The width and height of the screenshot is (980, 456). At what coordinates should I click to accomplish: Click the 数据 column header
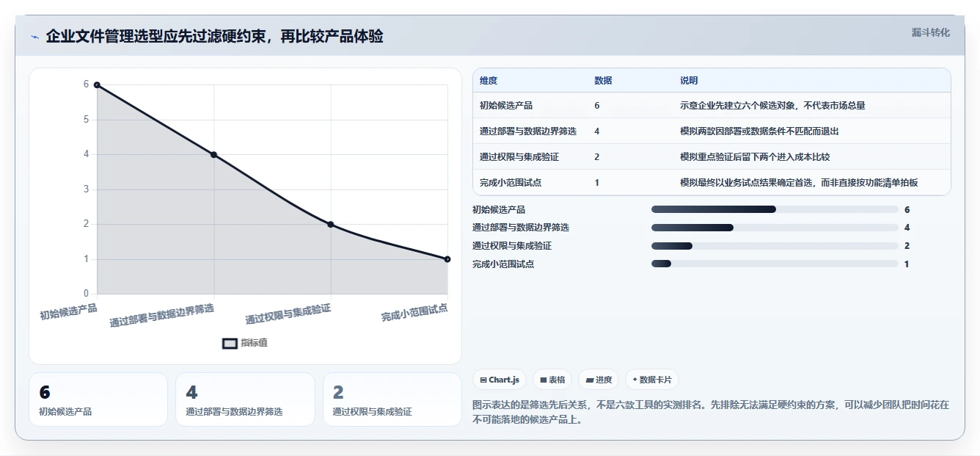(603, 81)
